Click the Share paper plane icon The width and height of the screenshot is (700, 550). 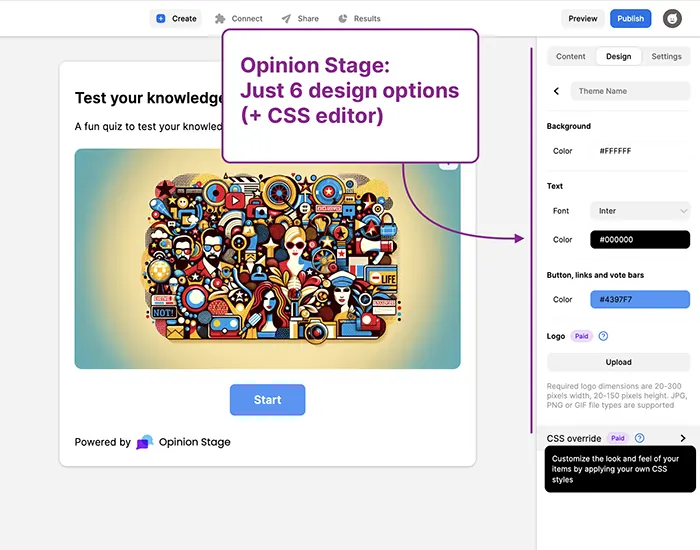coord(286,19)
